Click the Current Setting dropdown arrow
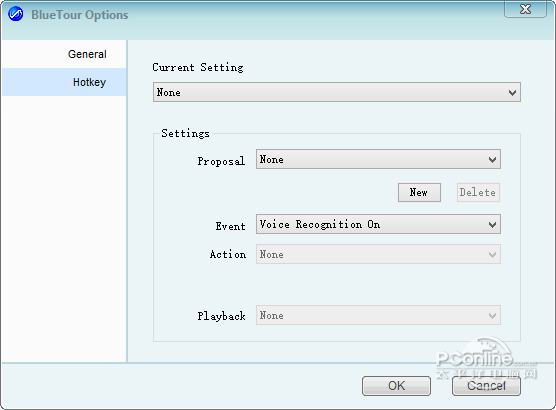 point(512,93)
